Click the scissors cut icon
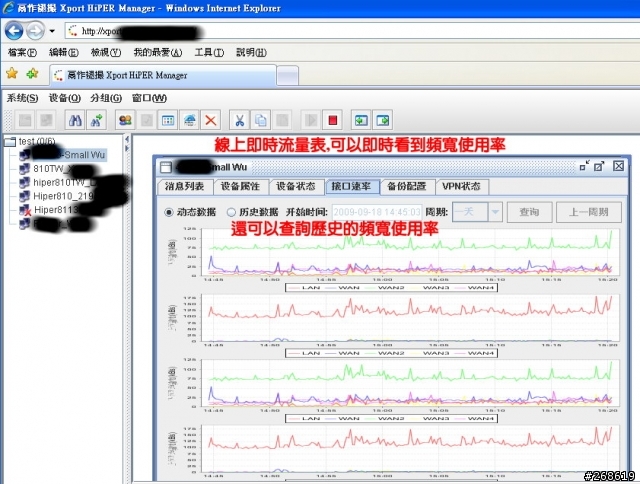Viewport: 640px width, 484px height. click(240, 120)
